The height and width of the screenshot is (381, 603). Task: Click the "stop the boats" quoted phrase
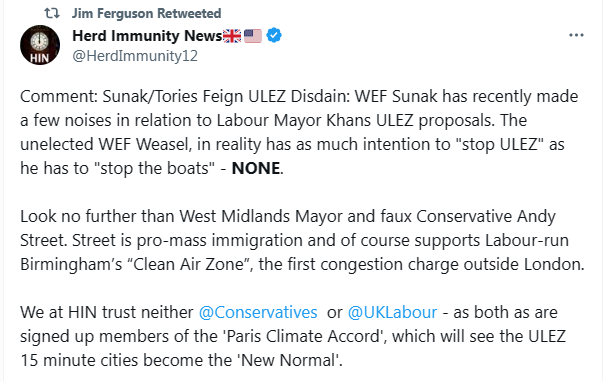(153, 168)
